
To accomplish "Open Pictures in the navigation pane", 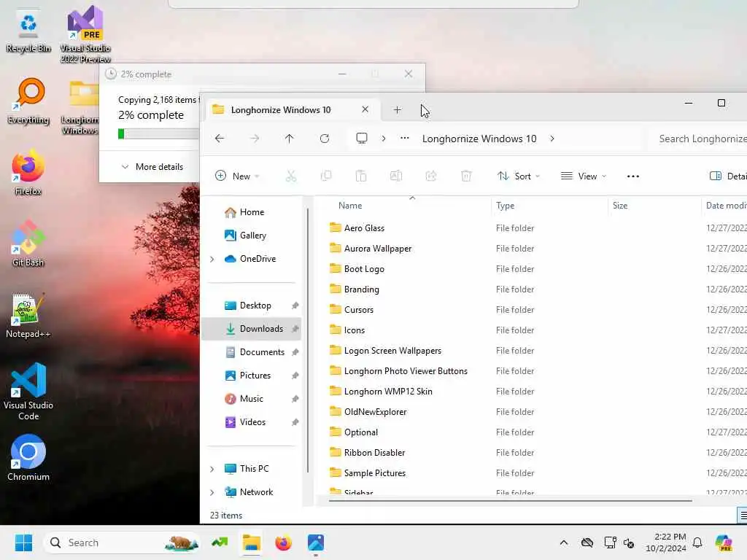I will pos(252,376).
